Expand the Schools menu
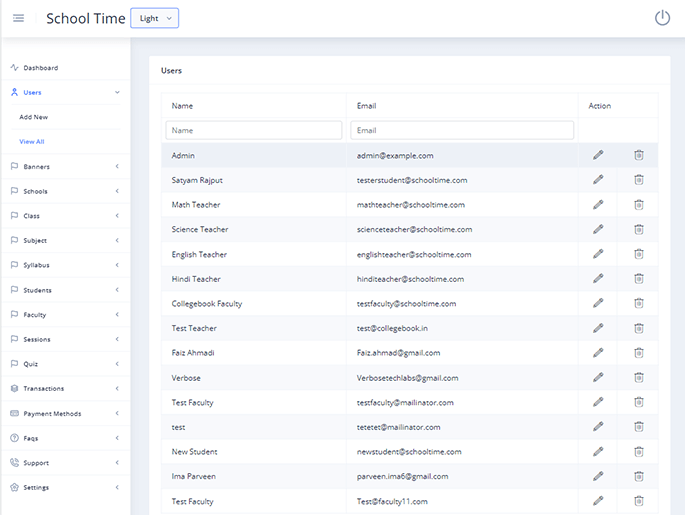The image size is (685, 515). pyautogui.click(x=66, y=191)
